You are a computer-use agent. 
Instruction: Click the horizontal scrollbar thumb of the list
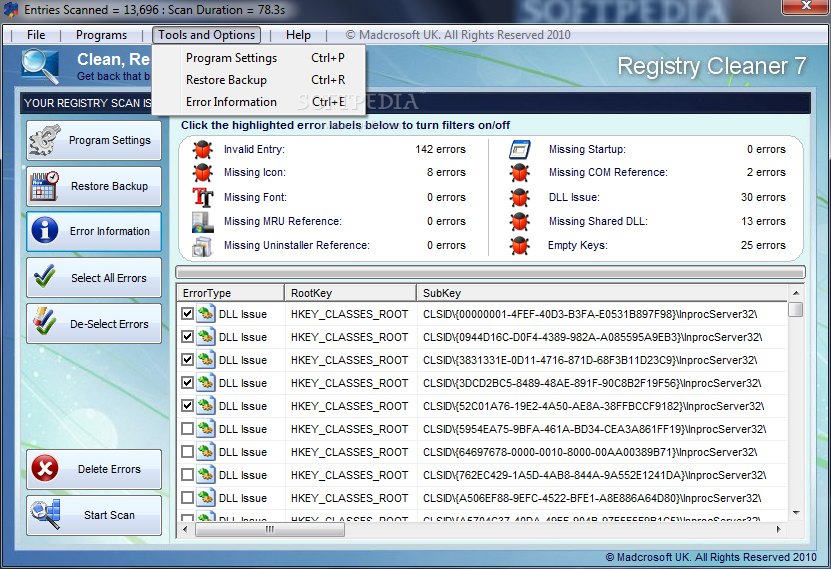tap(270, 529)
